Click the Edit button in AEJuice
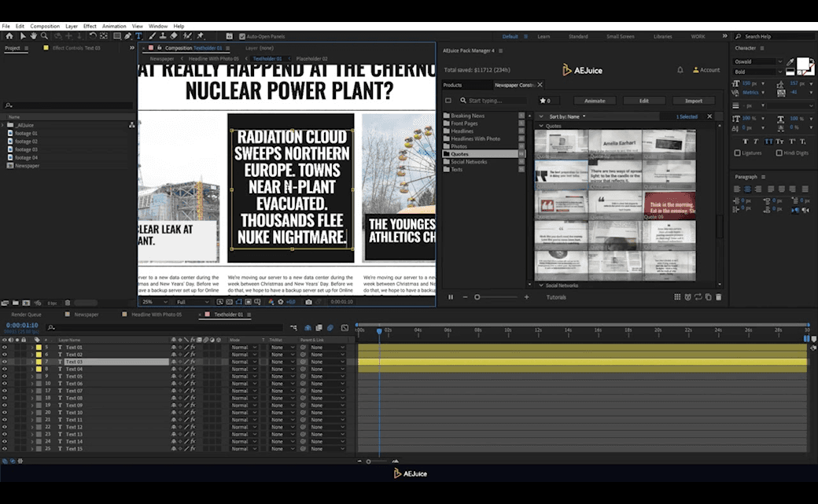 click(x=643, y=101)
